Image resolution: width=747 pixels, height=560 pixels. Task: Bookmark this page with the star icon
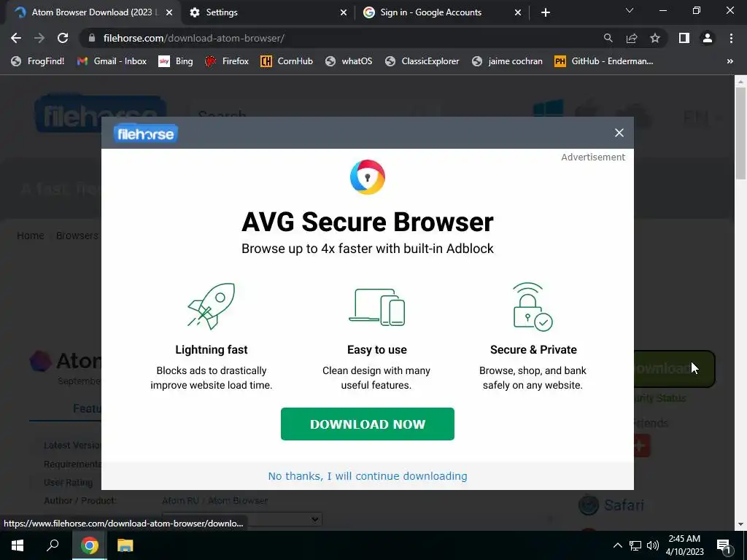point(655,38)
